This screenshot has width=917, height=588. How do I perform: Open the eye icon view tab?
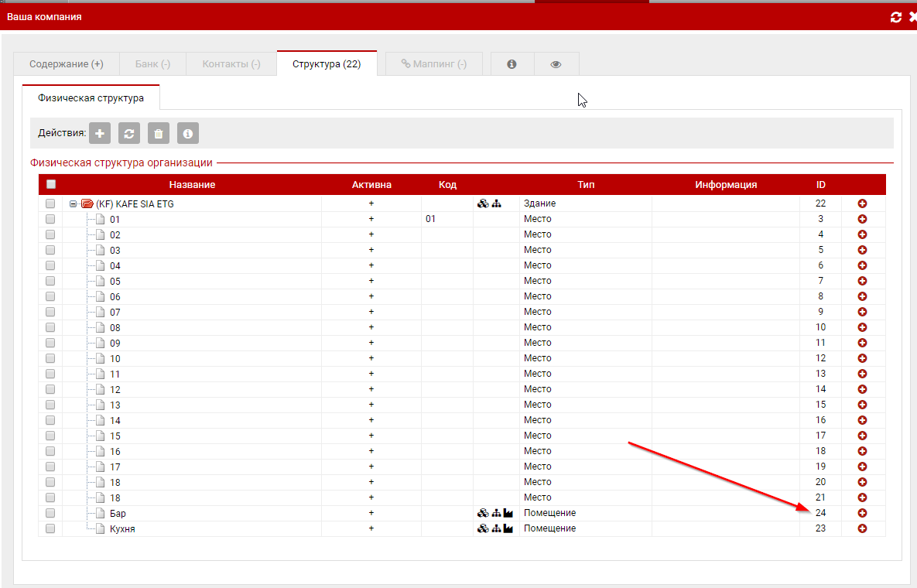[556, 64]
